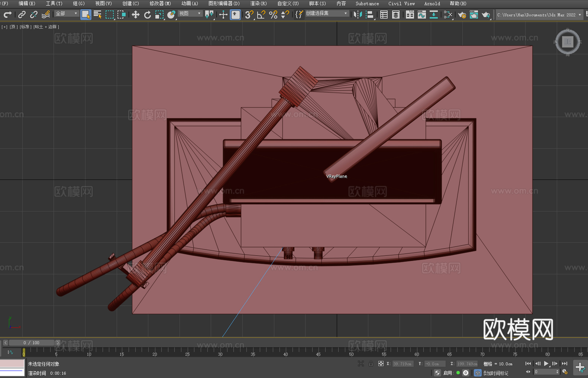Activate the Rotate tool

[148, 14]
